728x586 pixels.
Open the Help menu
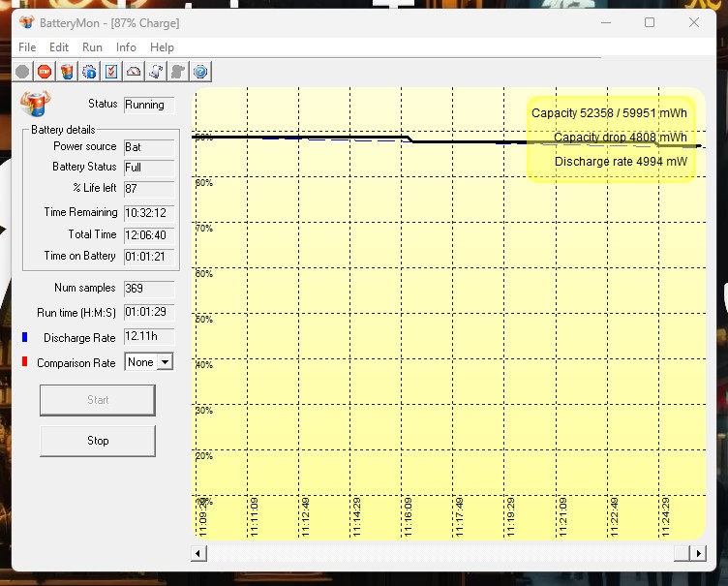click(162, 47)
